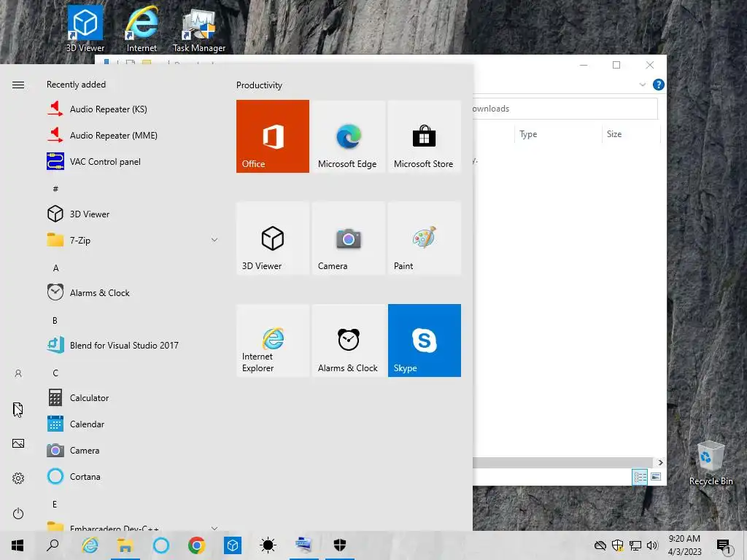Launch Microsoft Edge tile
Viewport: 747px width, 560px height.
pos(348,136)
